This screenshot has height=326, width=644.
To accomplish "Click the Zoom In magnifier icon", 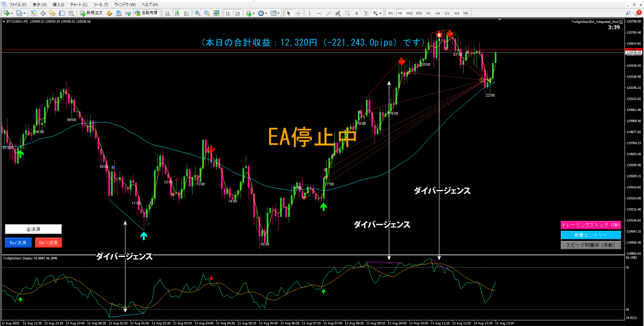I will (x=197, y=13).
